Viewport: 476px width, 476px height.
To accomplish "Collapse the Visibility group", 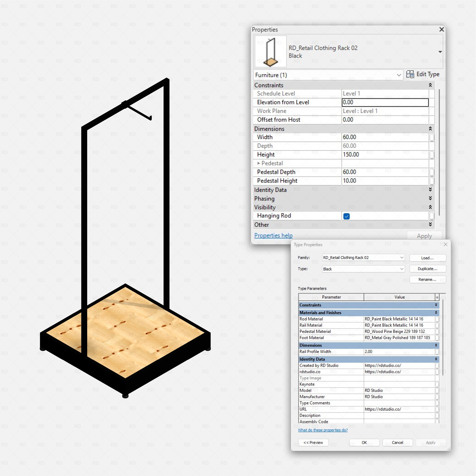I will click(x=430, y=207).
